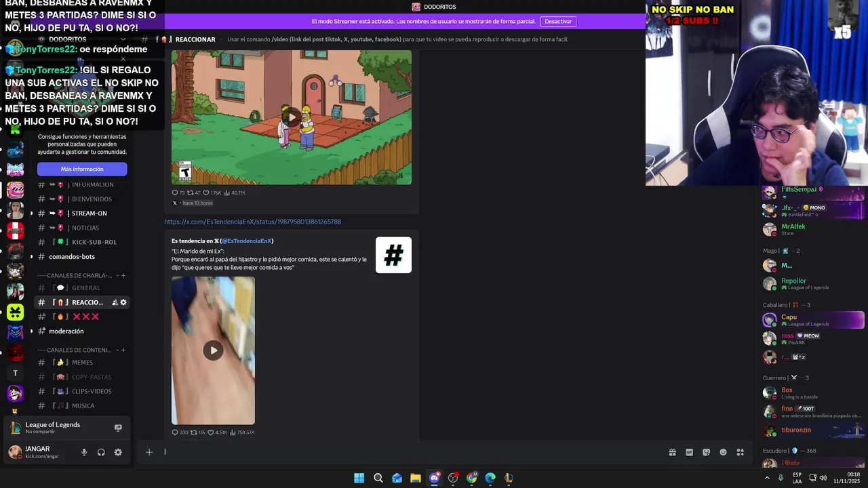
Task: Click the Desactivar streamer mode button
Action: coord(558,22)
